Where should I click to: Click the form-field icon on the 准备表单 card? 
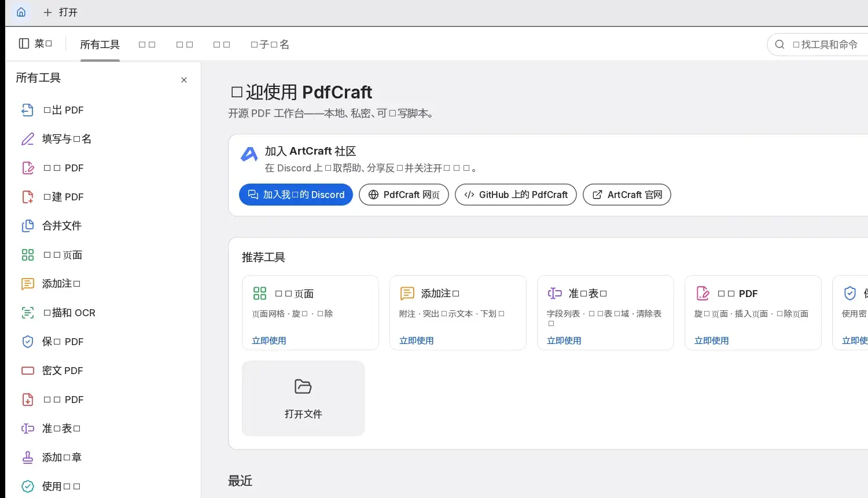coord(555,294)
